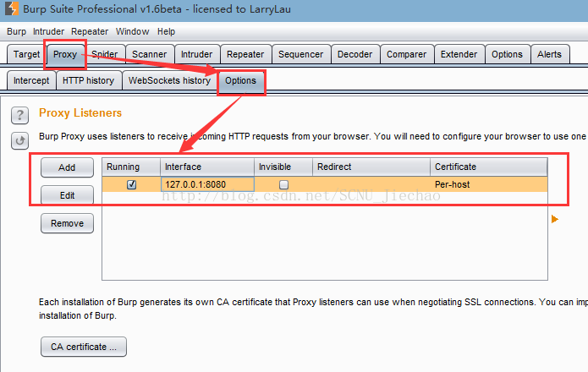Open the WebSockets history sub-tab
Image resolution: width=588 pixels, height=372 pixels.
point(169,80)
